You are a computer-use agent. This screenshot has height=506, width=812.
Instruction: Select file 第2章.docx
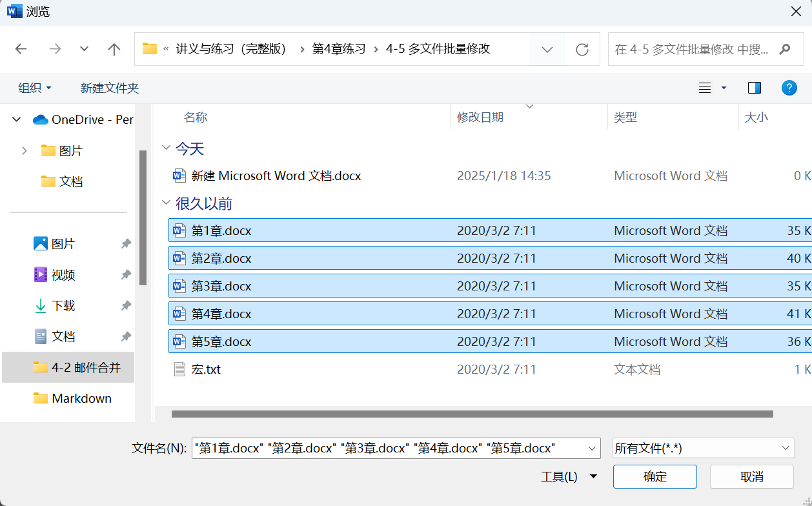[490, 258]
